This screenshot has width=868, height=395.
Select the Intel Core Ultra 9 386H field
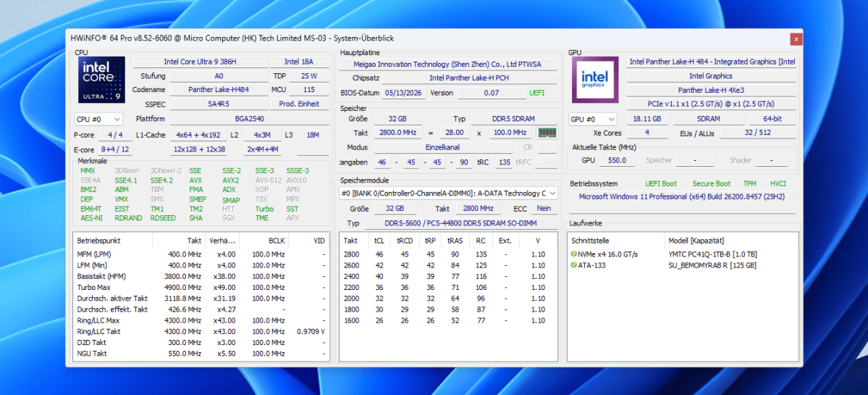tap(201, 62)
